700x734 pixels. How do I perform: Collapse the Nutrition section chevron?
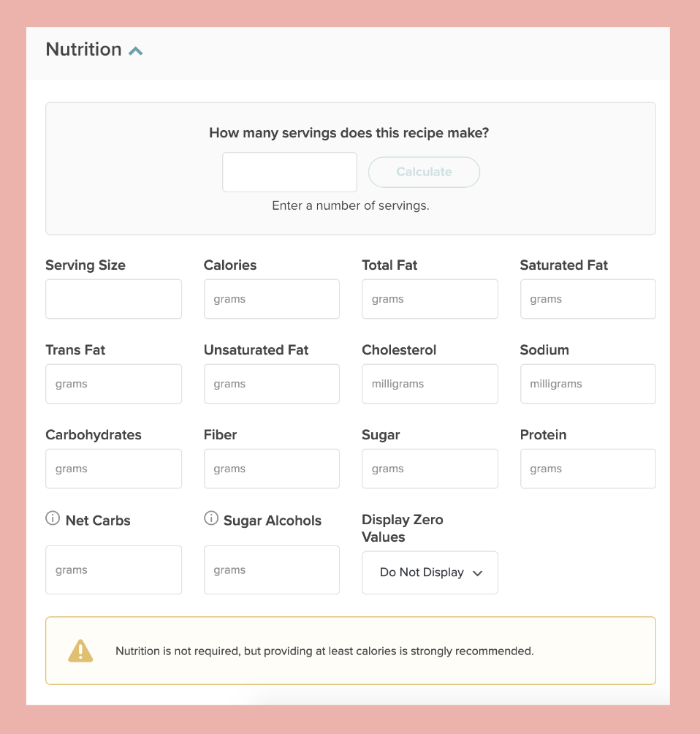coord(136,50)
